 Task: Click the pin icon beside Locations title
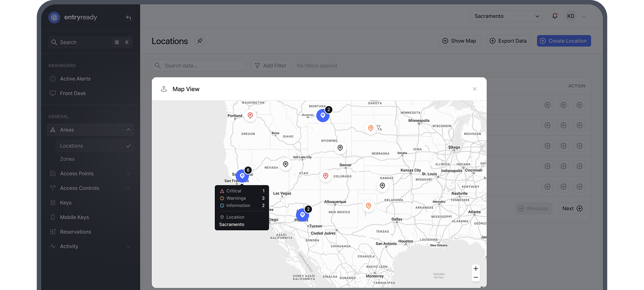[200, 41]
